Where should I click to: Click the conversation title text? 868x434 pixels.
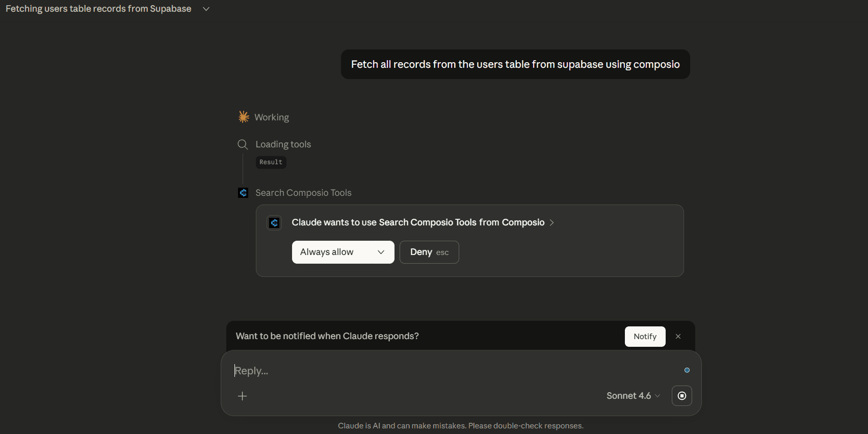point(98,9)
